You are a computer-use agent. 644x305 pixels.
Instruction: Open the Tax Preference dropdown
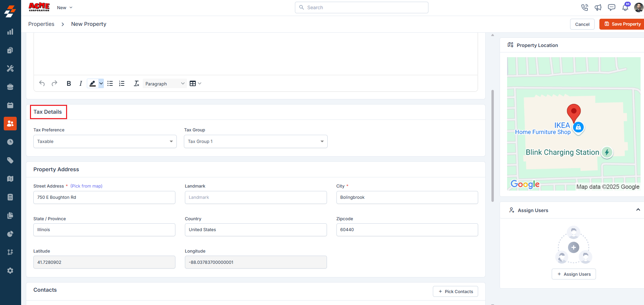(105, 142)
